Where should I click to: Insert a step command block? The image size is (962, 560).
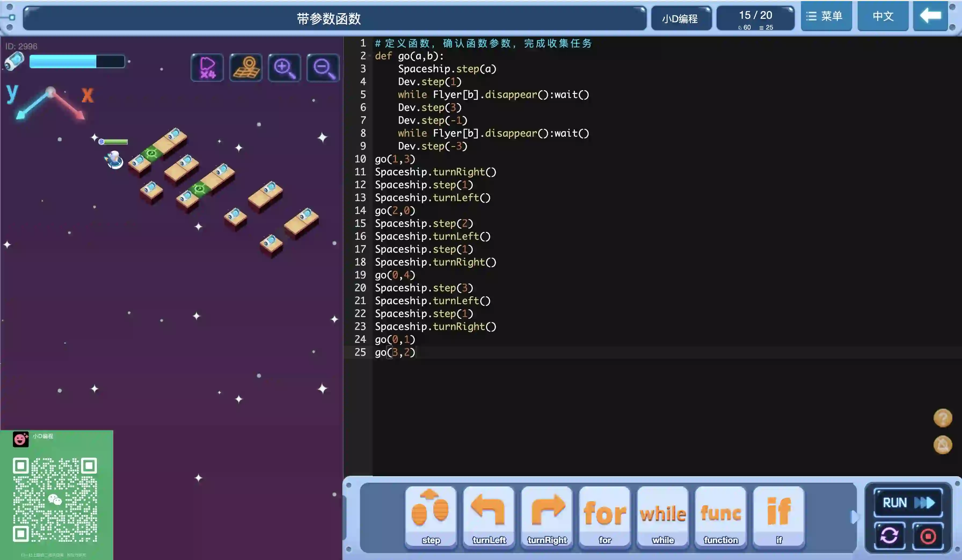pyautogui.click(x=431, y=516)
